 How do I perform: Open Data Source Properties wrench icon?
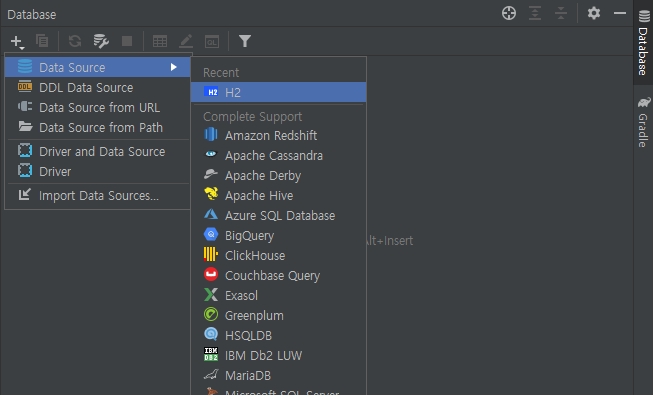pos(101,41)
